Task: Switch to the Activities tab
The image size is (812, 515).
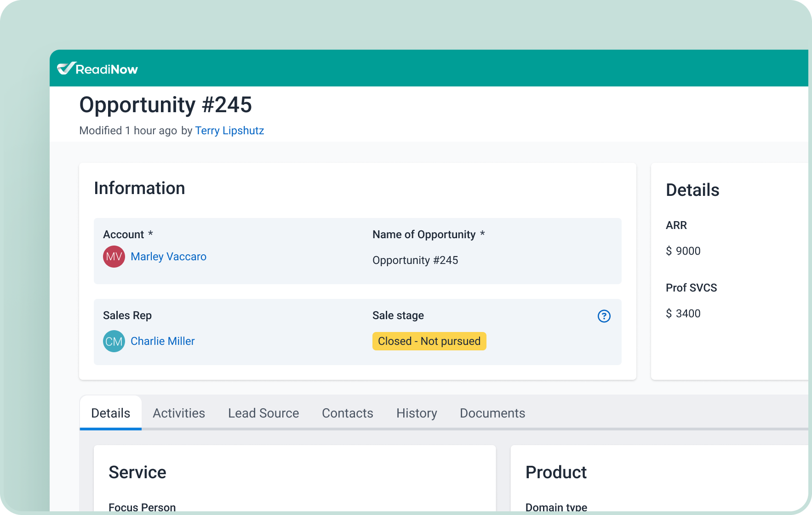Action: click(x=179, y=413)
